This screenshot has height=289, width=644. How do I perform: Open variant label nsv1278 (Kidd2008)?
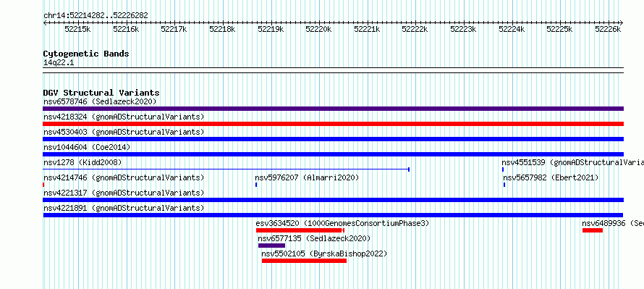tap(82, 162)
